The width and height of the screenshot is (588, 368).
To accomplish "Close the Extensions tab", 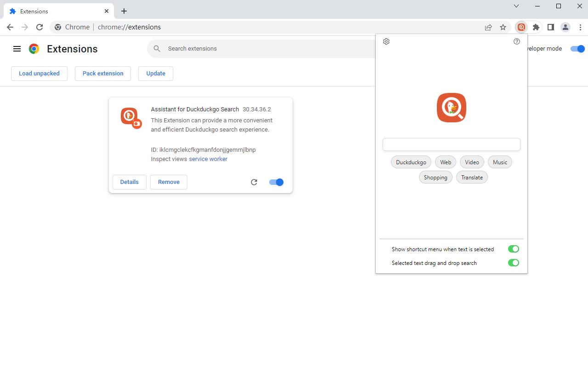I will (107, 11).
